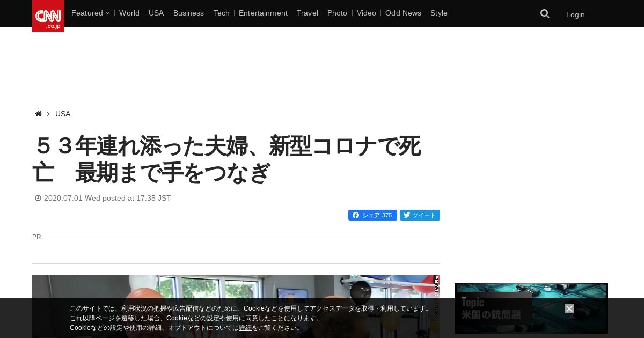Open the Photo section
Screen dimensions: 644x338
337,13
